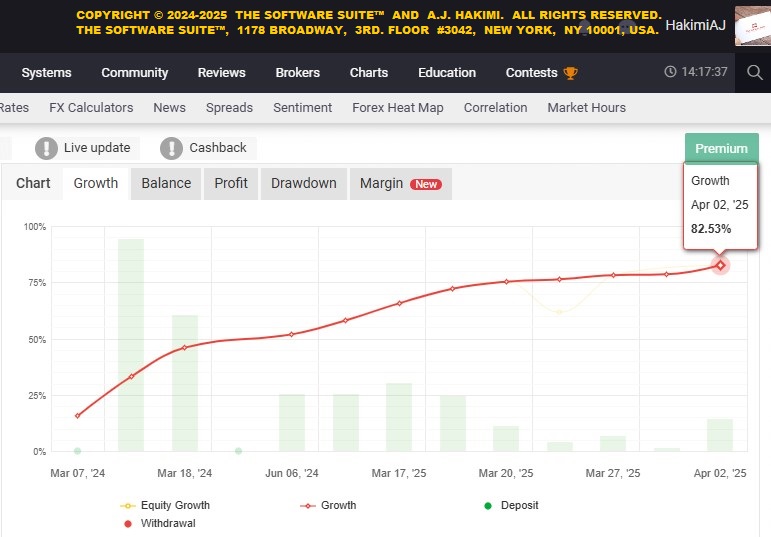Image resolution: width=771 pixels, height=537 pixels.
Task: Click the growth data point at Jun 06 '24
Action: click(x=292, y=334)
